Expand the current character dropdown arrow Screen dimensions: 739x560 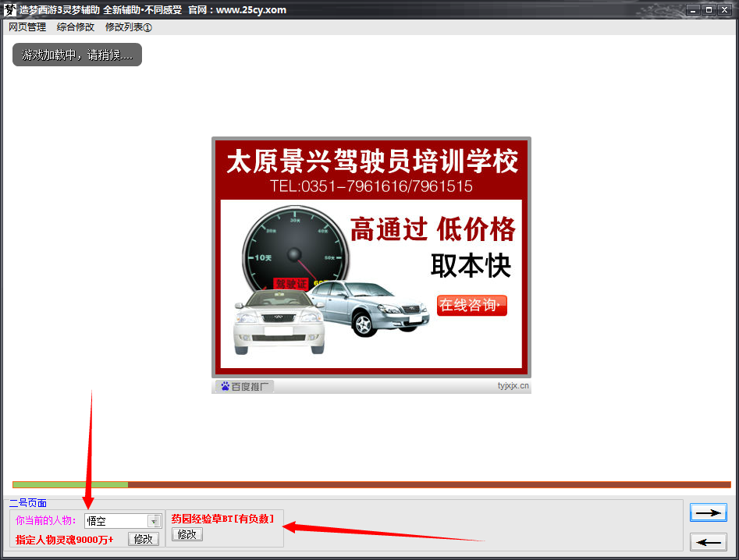point(154,521)
